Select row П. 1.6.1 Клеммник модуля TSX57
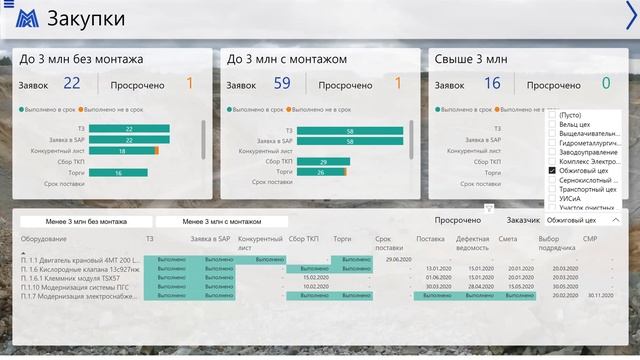640x360 pixels. tap(70, 278)
